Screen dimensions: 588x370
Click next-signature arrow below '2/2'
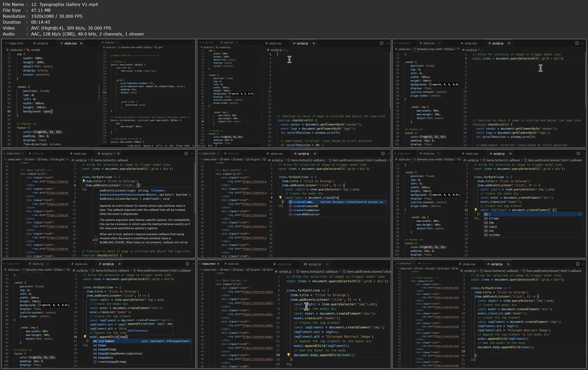click(95, 243)
